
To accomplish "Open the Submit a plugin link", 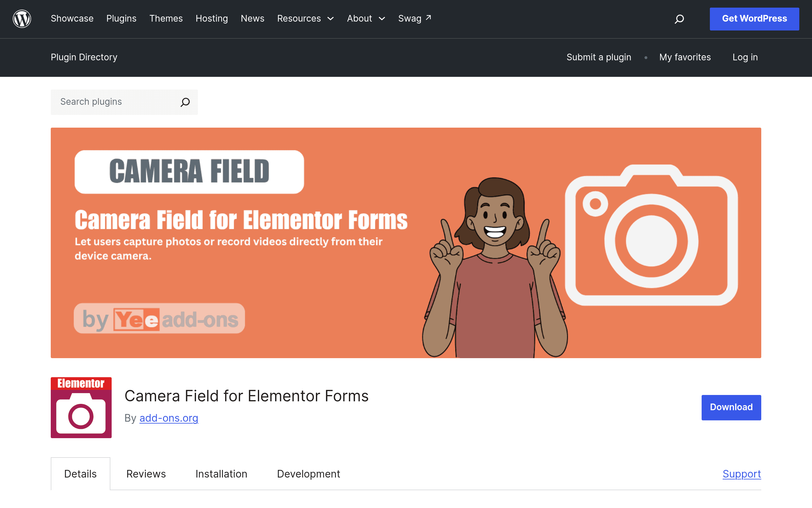I will [x=599, y=57].
